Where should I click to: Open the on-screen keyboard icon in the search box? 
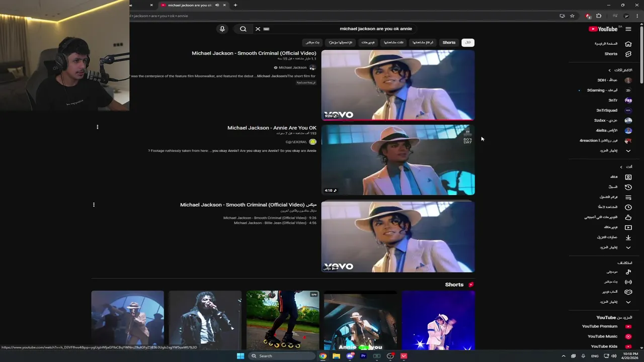(x=267, y=29)
